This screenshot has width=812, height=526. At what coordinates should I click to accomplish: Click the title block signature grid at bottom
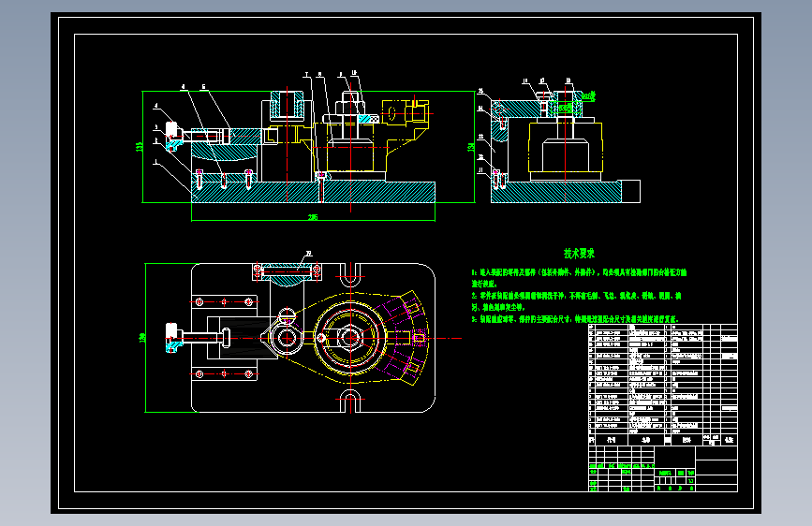(x=622, y=469)
